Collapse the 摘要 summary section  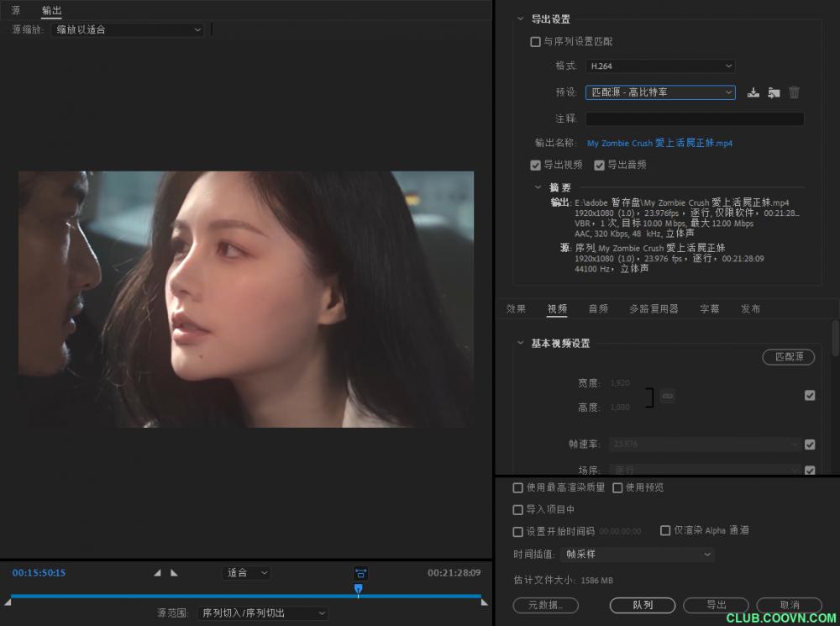538,187
